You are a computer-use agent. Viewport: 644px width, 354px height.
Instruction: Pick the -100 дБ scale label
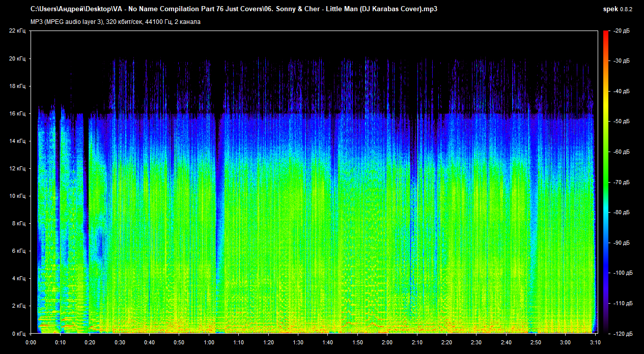point(623,273)
